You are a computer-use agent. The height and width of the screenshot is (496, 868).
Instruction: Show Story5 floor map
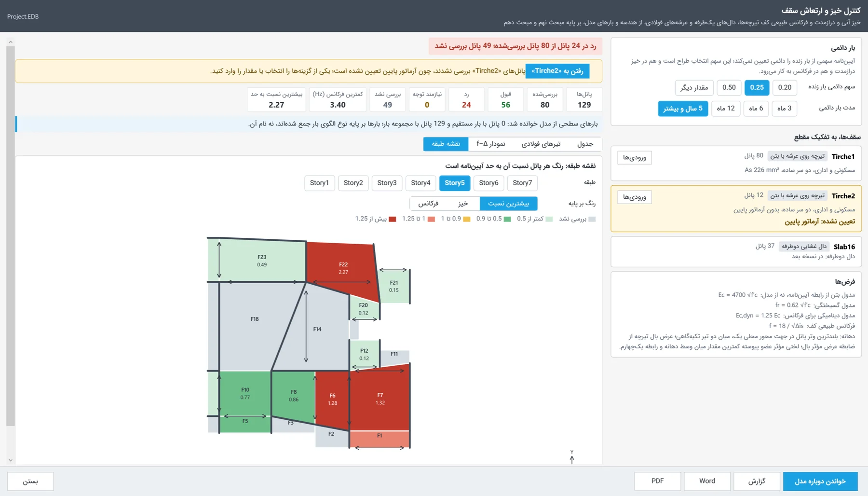[x=454, y=183]
